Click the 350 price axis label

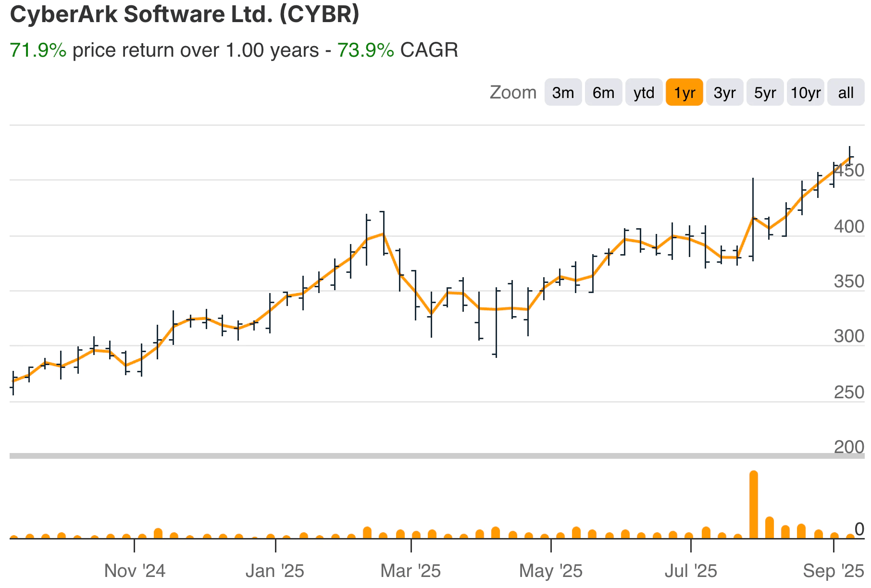[x=849, y=282]
